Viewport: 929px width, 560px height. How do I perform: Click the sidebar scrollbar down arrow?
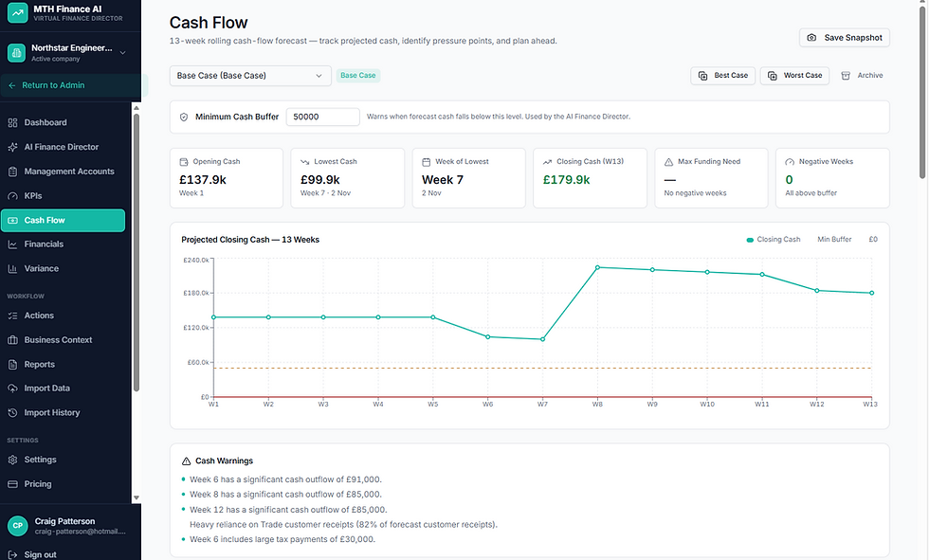pos(137,497)
